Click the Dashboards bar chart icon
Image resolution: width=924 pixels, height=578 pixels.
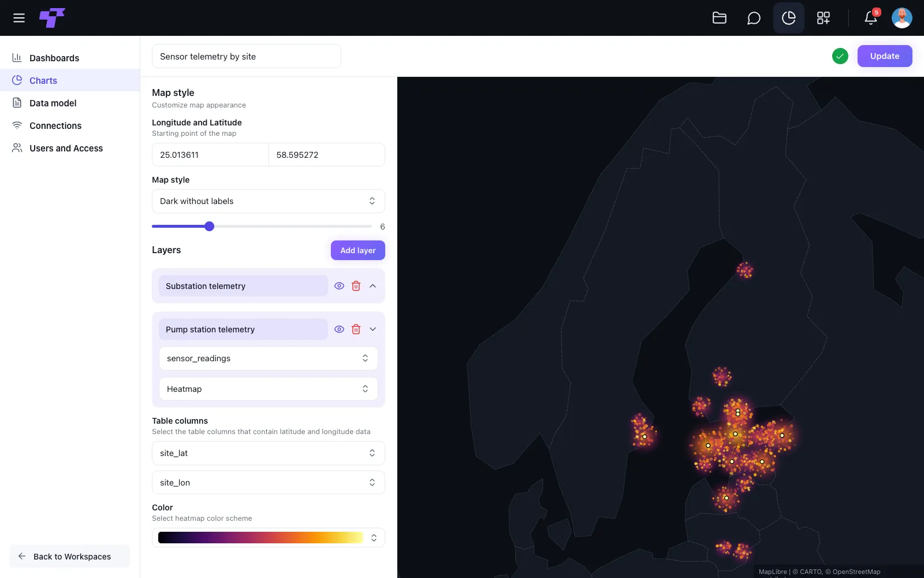pyautogui.click(x=17, y=58)
